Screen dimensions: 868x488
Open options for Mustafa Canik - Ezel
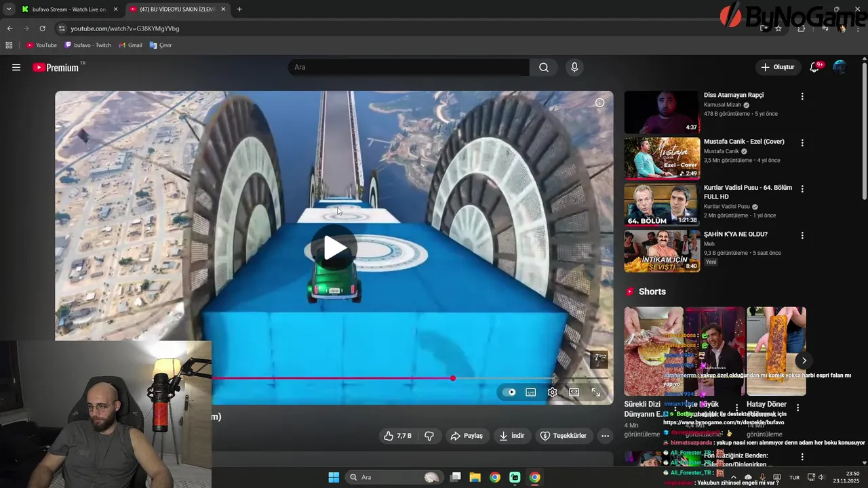click(x=802, y=143)
